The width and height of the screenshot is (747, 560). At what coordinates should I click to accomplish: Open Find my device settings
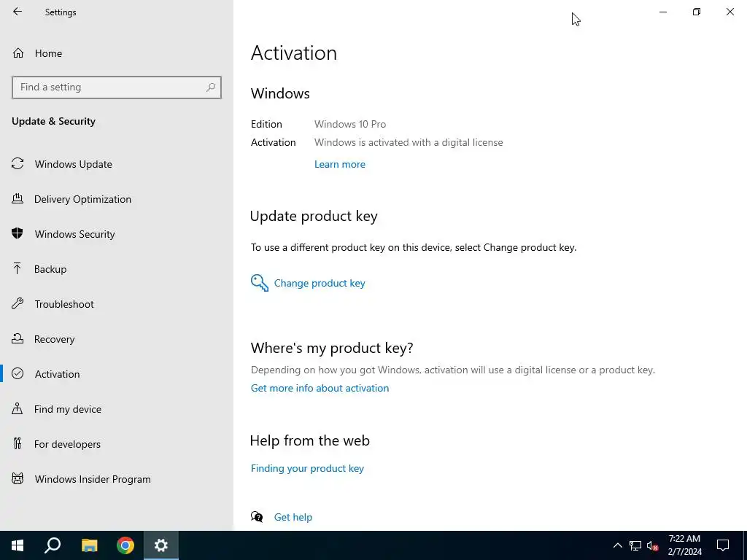tap(68, 409)
